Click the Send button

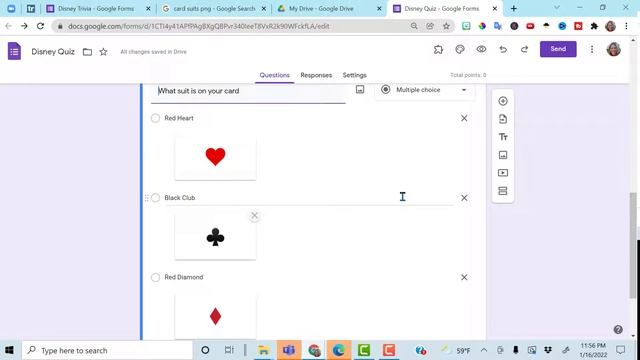(558, 49)
